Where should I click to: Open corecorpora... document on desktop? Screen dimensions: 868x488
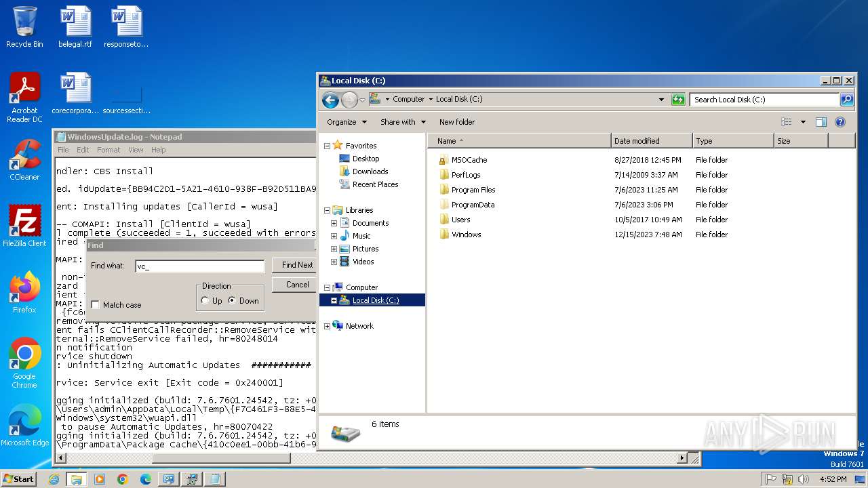(x=76, y=94)
